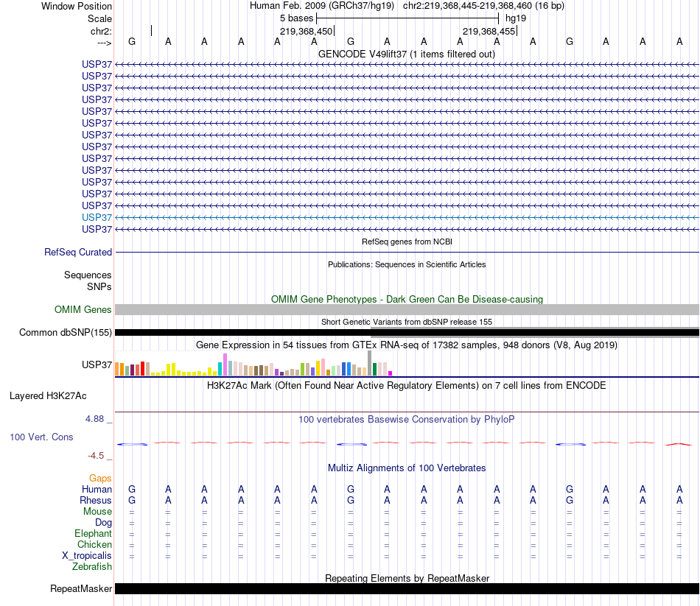Open 'Multiz Alignments of 100 Vertebrates' title

coord(407,468)
